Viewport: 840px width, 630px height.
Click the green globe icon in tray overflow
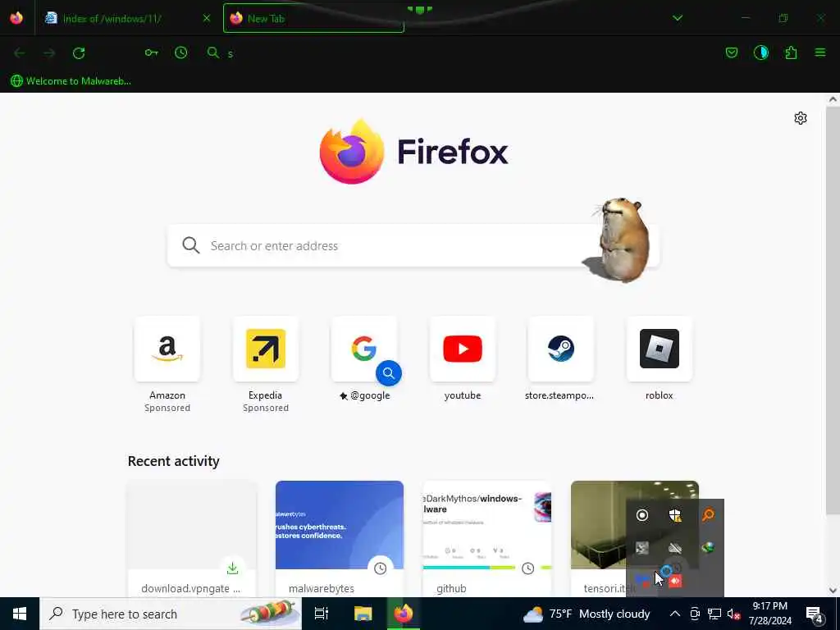708,547
